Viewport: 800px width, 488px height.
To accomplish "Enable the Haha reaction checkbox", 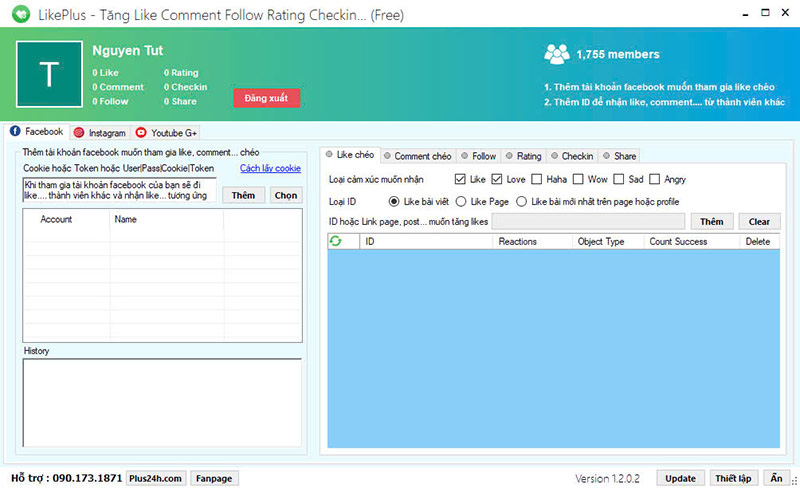I will (537, 179).
